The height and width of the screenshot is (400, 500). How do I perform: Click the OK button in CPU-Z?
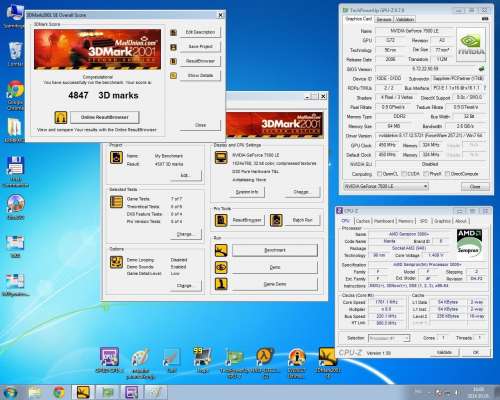[476, 352]
